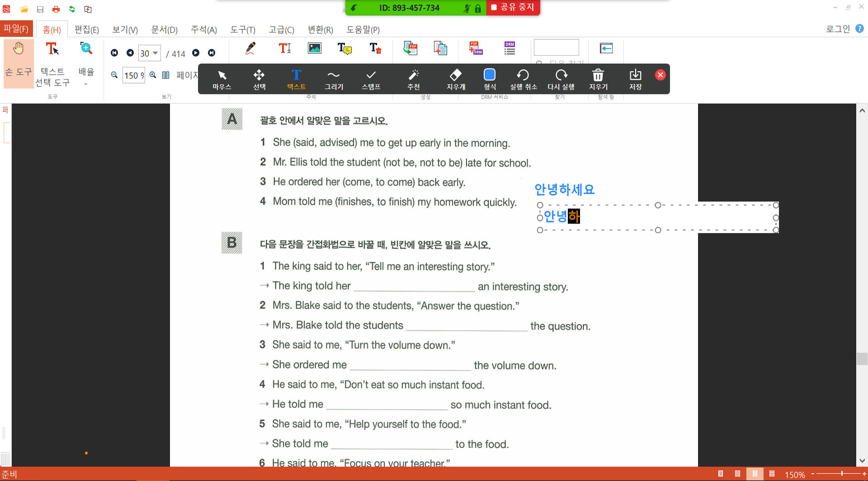Image resolution: width=868 pixels, height=481 pixels.
Task: Click the zoom percentage field showing 150
Action: click(x=134, y=75)
